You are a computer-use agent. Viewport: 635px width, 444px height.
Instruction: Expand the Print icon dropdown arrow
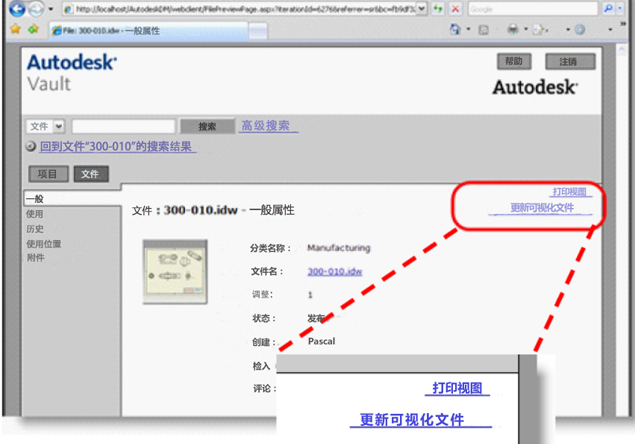tap(526, 29)
